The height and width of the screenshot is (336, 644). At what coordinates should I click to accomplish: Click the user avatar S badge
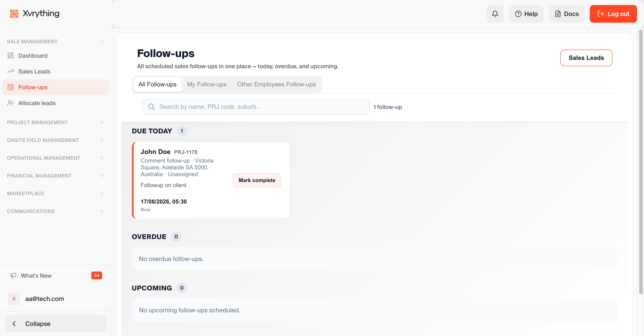coord(14,299)
